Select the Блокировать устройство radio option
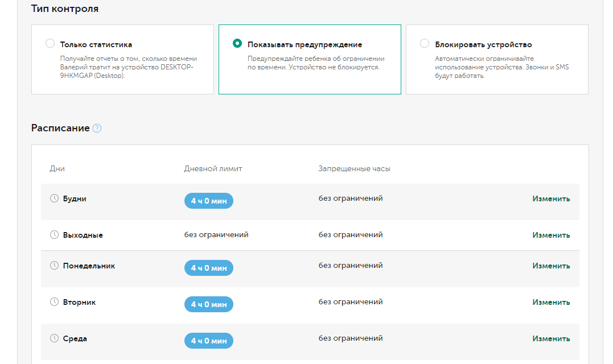The width and height of the screenshot is (613, 364). click(425, 44)
